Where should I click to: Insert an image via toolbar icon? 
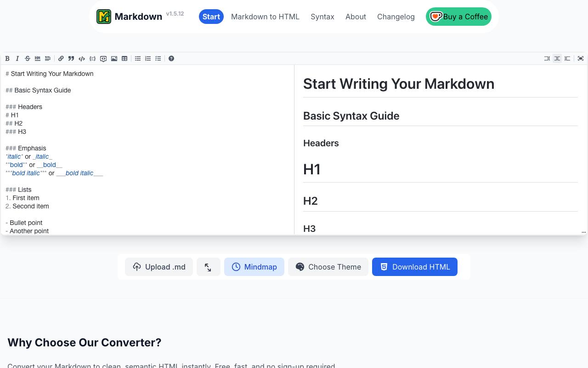pos(114,58)
